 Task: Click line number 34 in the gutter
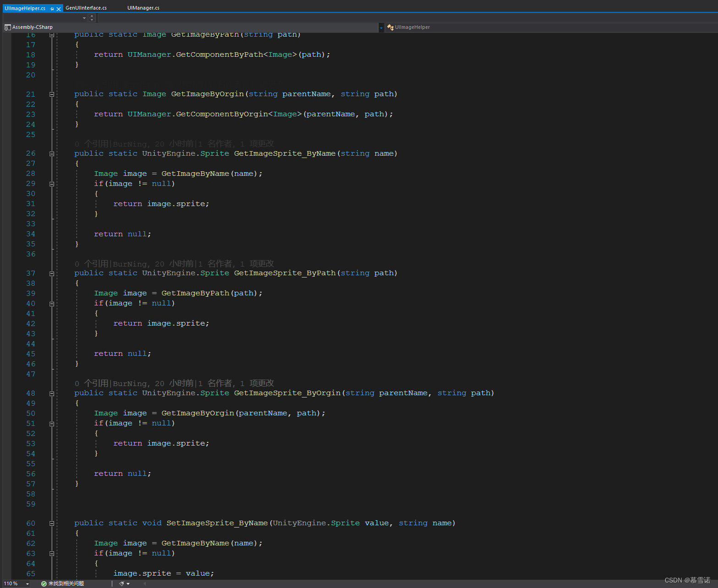[x=31, y=234]
